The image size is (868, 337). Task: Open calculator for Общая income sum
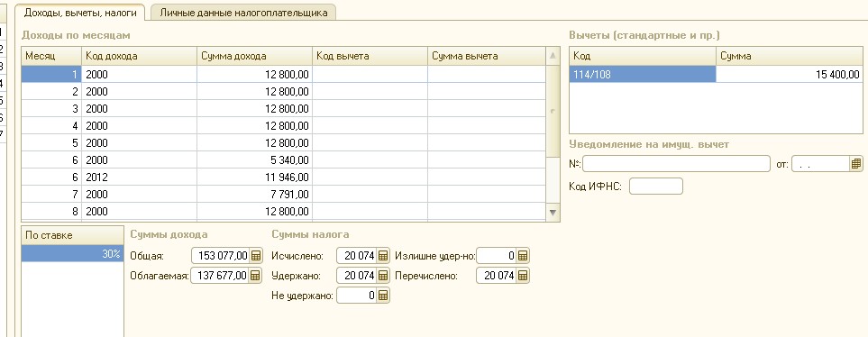[x=256, y=256]
